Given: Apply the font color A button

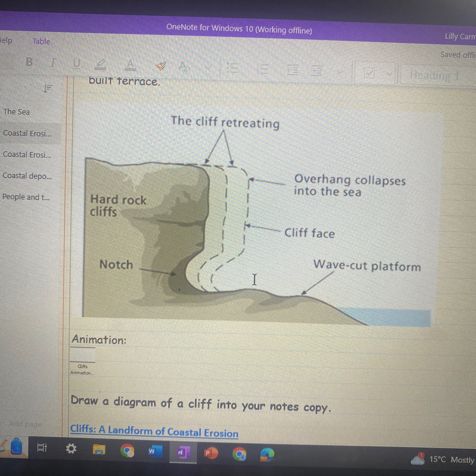Looking at the screenshot, I should click(x=130, y=65).
